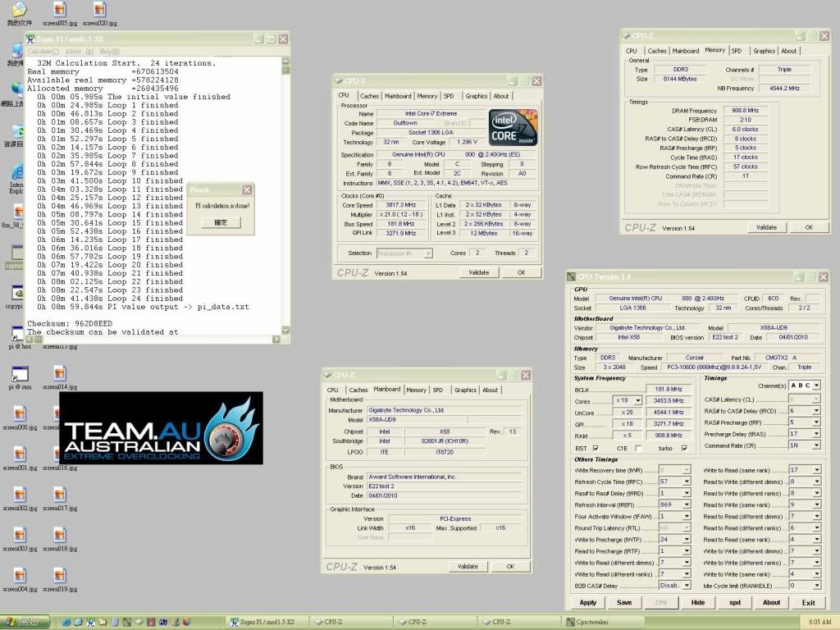Open RAS# Precharge (tRP) dropdown
Image resolution: width=840 pixels, height=630 pixels.
[x=816, y=422]
